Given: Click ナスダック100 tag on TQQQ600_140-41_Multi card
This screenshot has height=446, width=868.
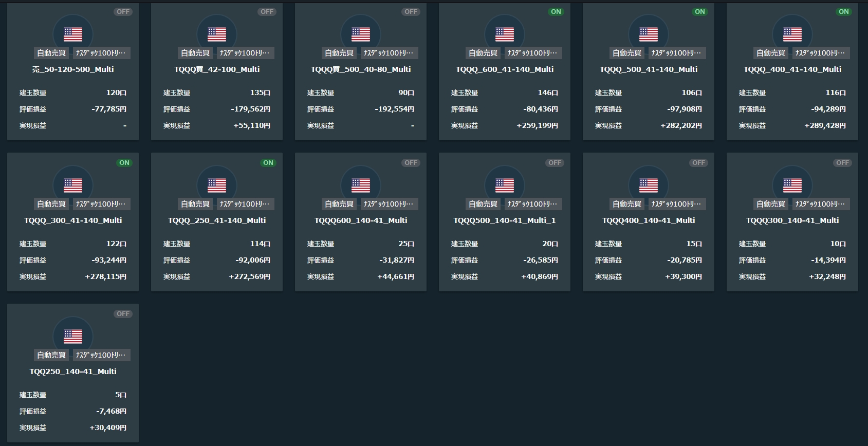Looking at the screenshot, I should 389,204.
